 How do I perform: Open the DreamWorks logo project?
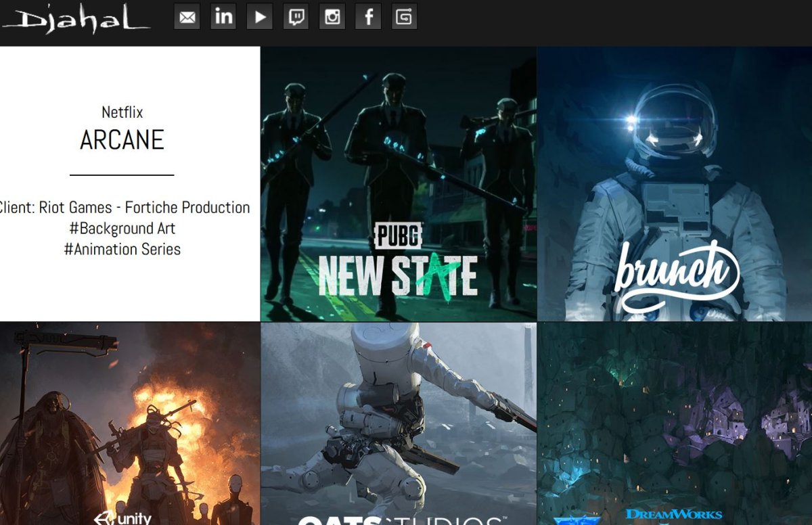coord(673,516)
